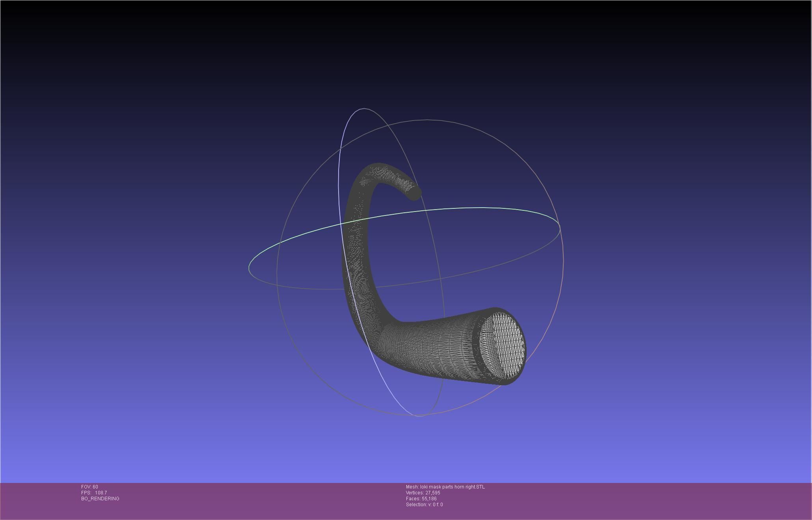Viewport: 812px width, 520px height.
Task: Click the left end of the green trackball ring
Action: (x=249, y=268)
